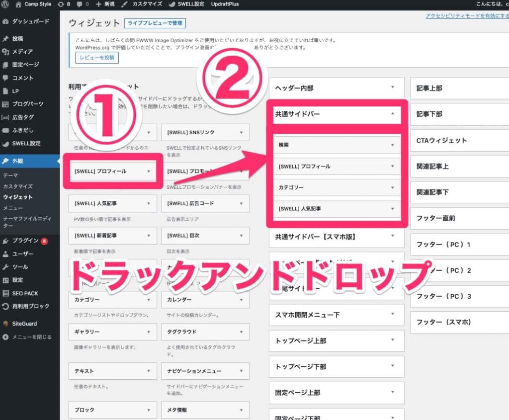Screen dimensions: 509x420
Task: Click the 再利用ブロック icon
Action: coord(5,306)
